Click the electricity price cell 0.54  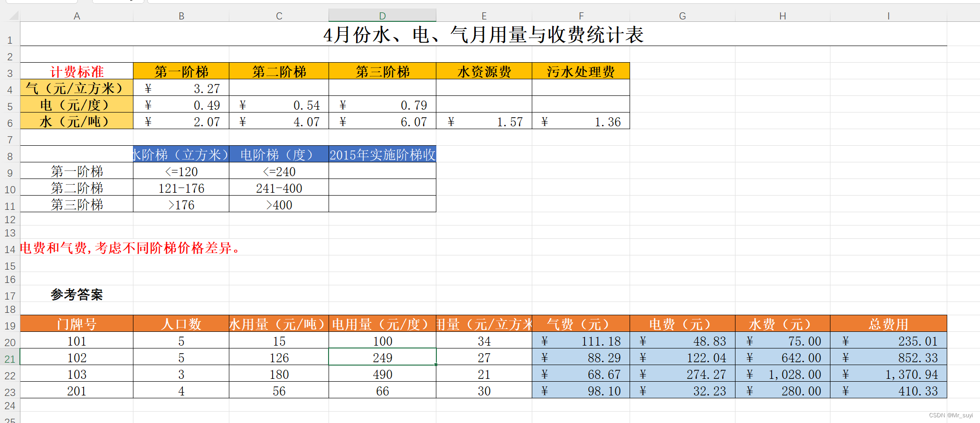279,105
